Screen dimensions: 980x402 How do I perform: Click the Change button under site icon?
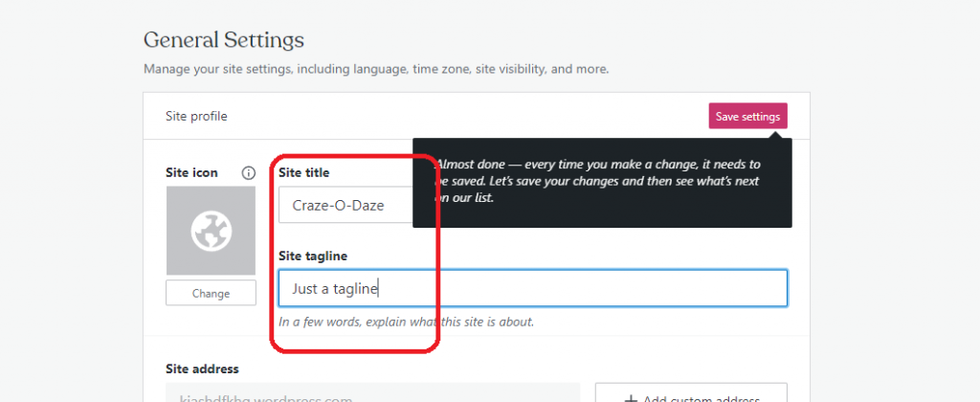pyautogui.click(x=211, y=293)
